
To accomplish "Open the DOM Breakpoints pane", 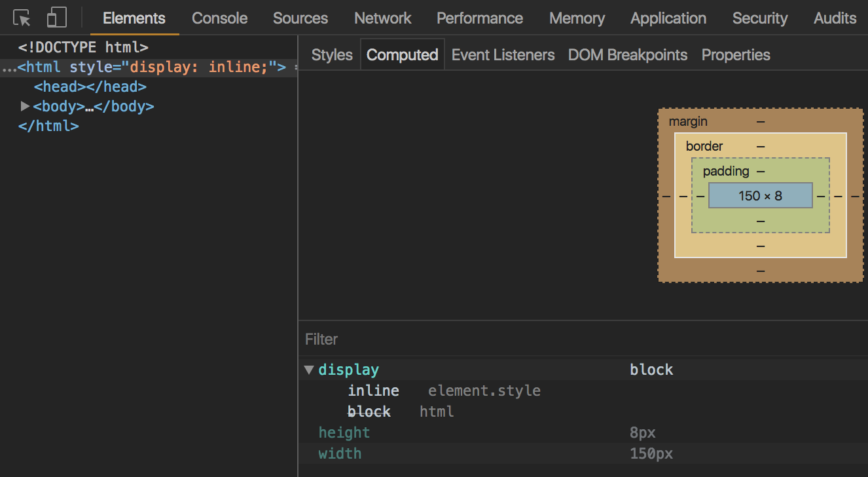I will click(627, 55).
